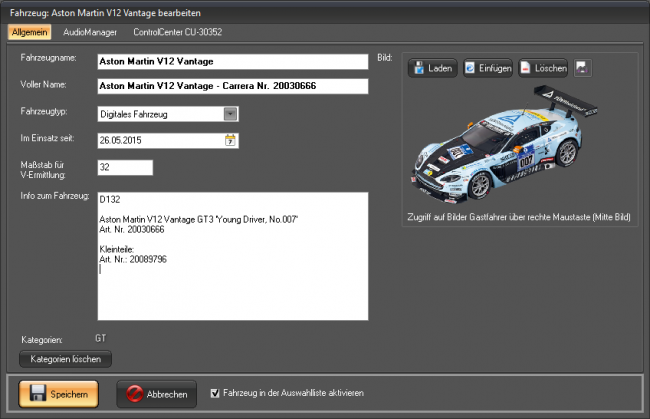Click Kategorien löschen button

[x=65, y=359]
